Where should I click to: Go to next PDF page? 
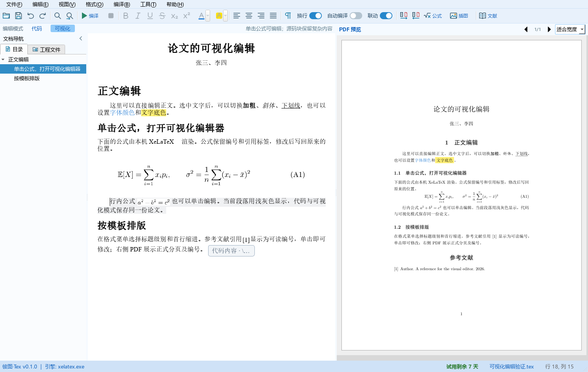(549, 29)
